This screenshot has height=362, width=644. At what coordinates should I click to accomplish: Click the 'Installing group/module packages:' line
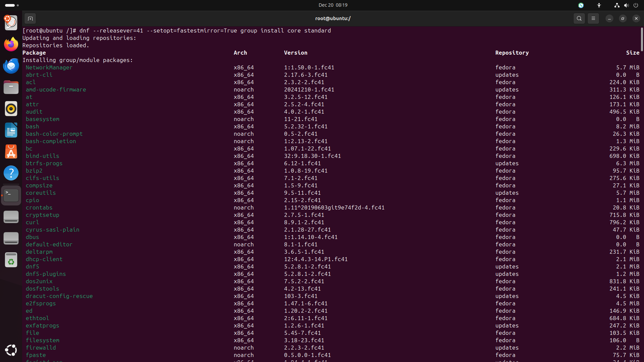(77, 60)
